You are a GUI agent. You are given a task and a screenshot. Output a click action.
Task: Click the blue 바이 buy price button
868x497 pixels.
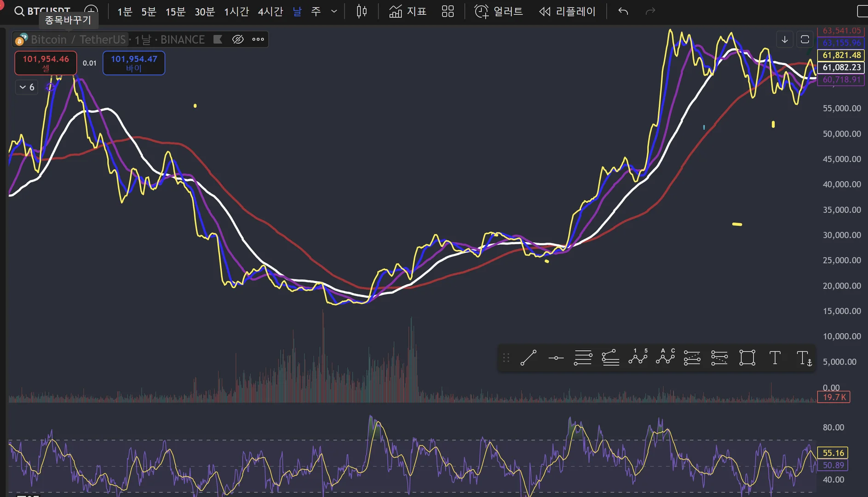coord(134,63)
